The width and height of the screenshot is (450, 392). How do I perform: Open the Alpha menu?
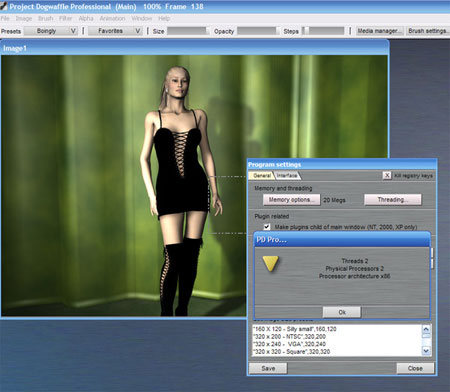coord(86,18)
